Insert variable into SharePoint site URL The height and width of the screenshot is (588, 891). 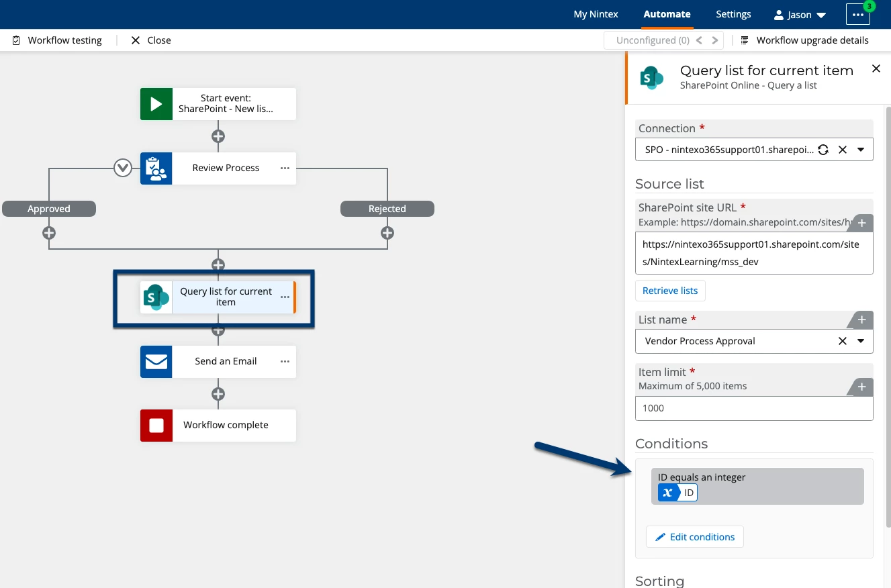pyautogui.click(x=861, y=223)
